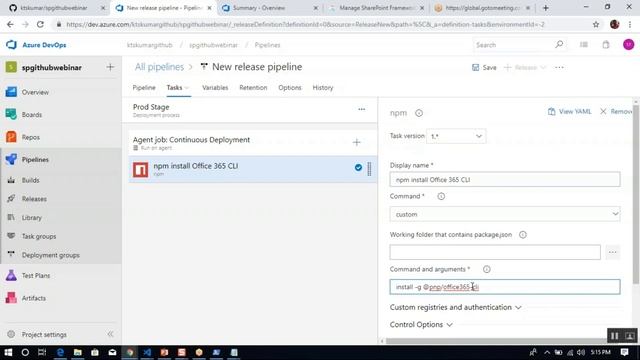Image resolution: width=640 pixels, height=360 pixels.
Task: Click the search magnifier icon
Action: 559,44
